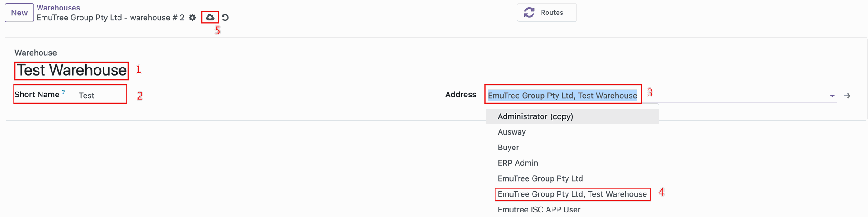Choose the plain EmuTree Group Pty Ltd option
The image size is (868, 217).
point(540,178)
